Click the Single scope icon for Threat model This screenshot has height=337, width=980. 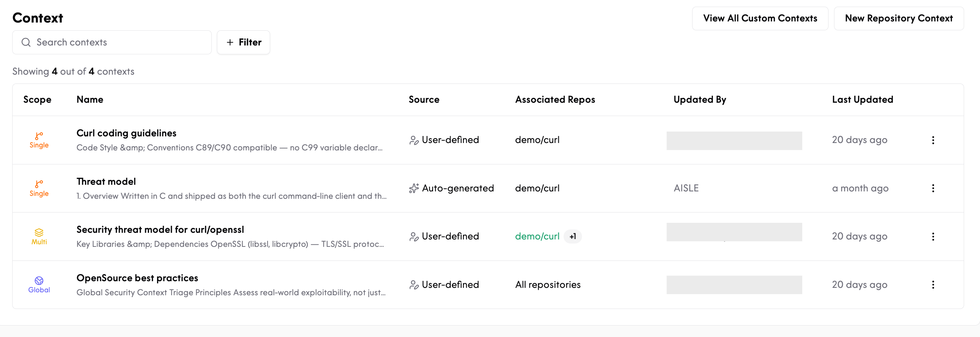(x=39, y=184)
